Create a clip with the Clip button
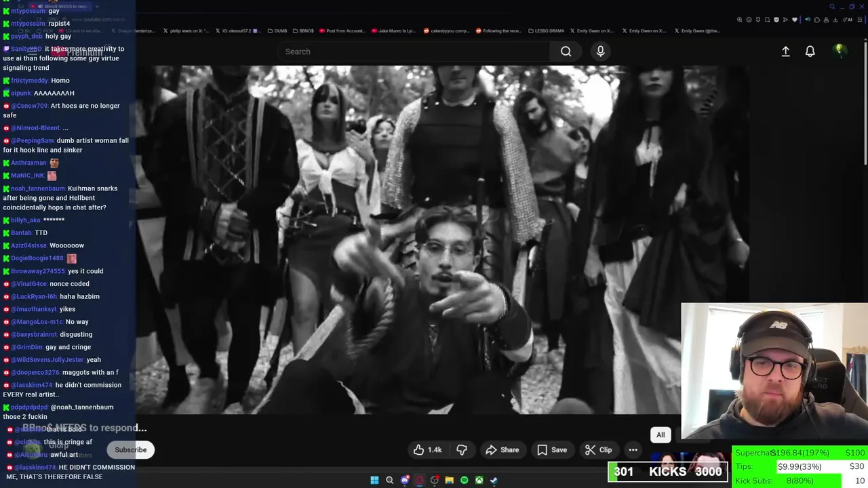This screenshot has width=868, height=488. 599,450
